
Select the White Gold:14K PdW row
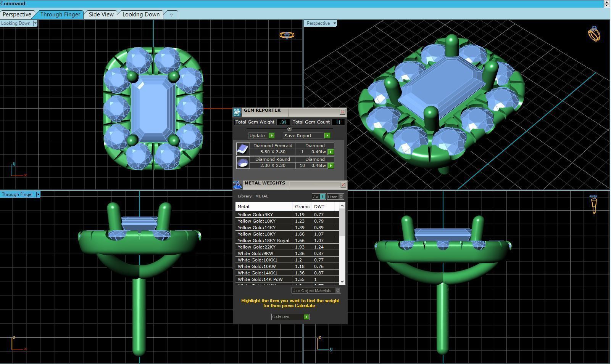click(287, 279)
